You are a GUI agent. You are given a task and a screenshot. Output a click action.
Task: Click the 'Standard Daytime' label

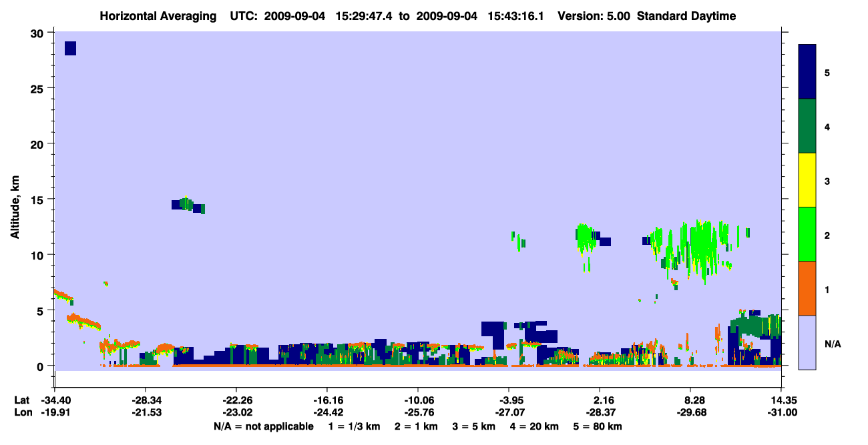686,16
